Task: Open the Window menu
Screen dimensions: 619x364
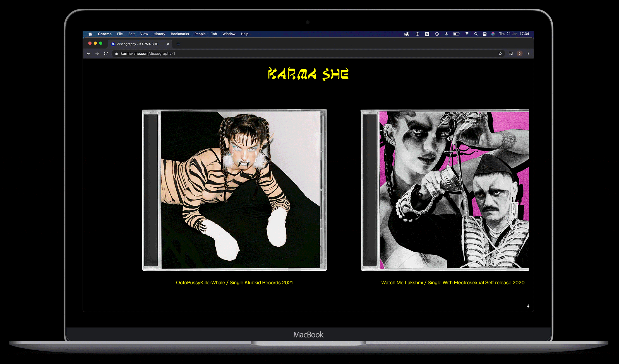Action: (x=229, y=34)
